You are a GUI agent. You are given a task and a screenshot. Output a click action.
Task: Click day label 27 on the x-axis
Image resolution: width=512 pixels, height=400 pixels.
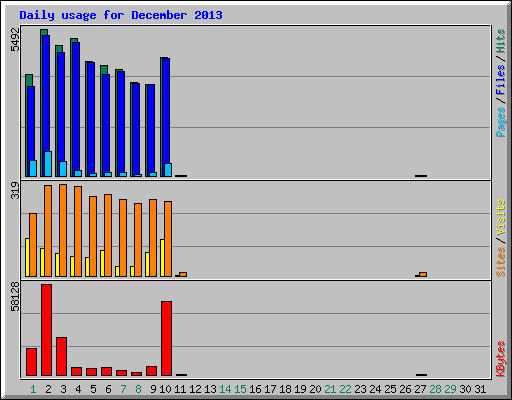[420, 389]
